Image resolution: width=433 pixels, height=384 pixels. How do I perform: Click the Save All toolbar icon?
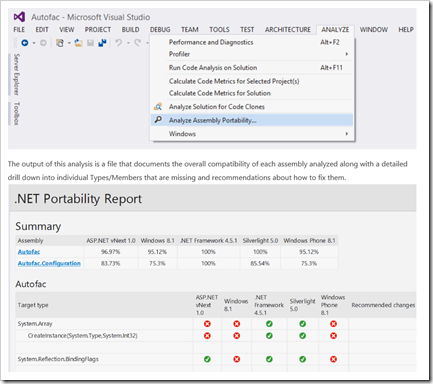coord(102,43)
